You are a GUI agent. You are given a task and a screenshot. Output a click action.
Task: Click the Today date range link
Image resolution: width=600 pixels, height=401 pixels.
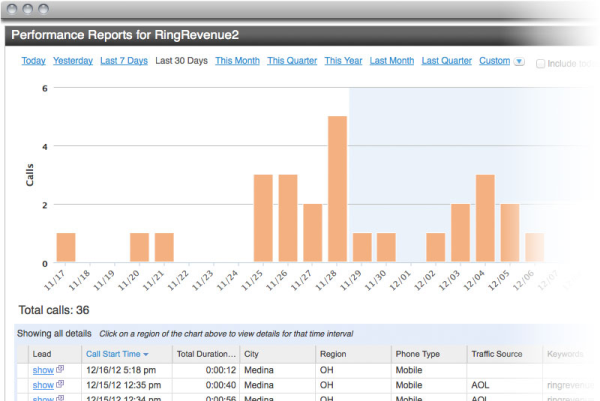[x=33, y=61]
